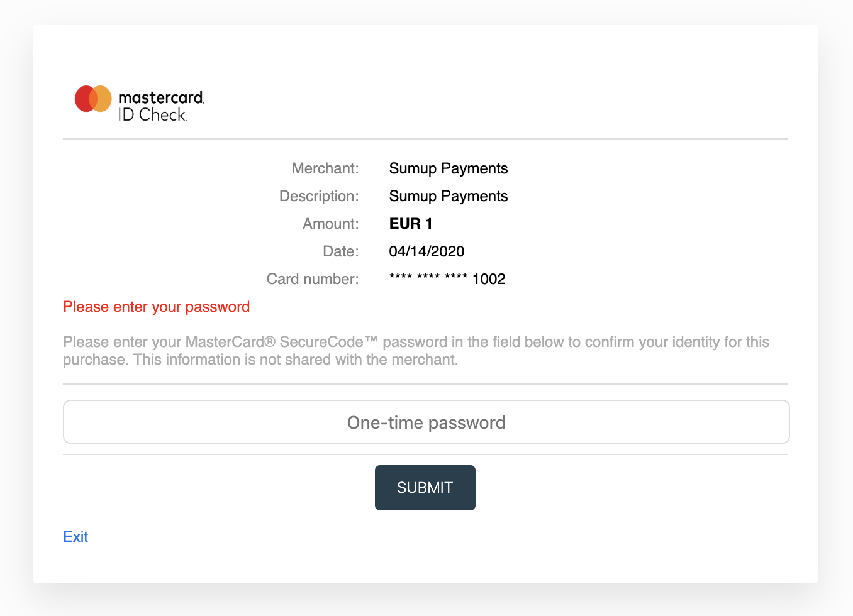Focus the One-time password field
The image size is (853, 616).
click(x=426, y=422)
